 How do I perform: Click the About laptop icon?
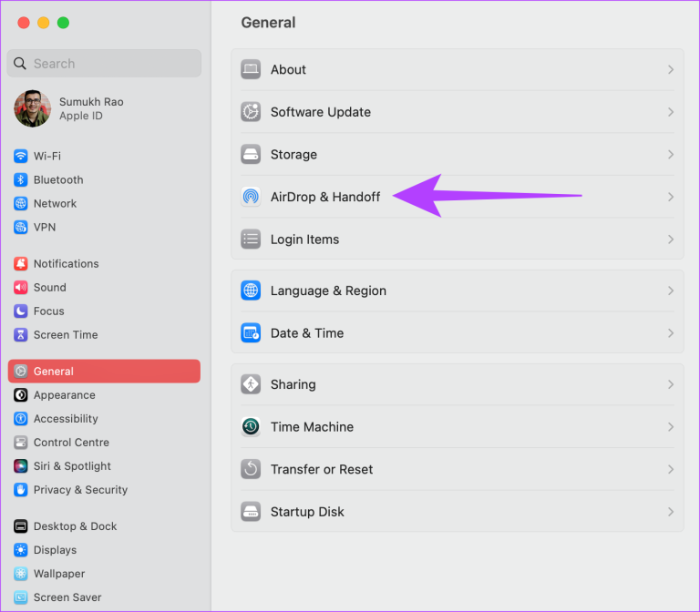tap(251, 69)
